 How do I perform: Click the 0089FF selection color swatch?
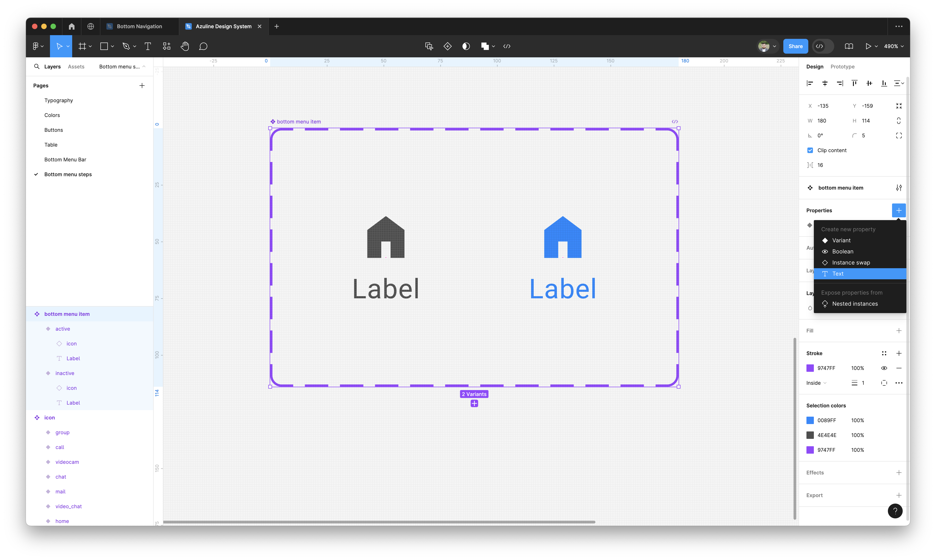pos(810,420)
